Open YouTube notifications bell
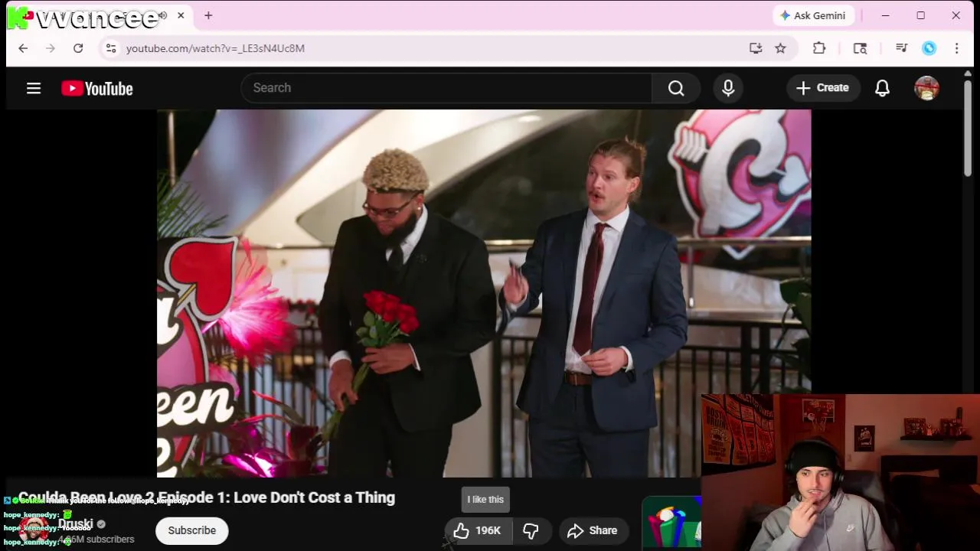Screen dimensions: 980x551 click(882, 88)
